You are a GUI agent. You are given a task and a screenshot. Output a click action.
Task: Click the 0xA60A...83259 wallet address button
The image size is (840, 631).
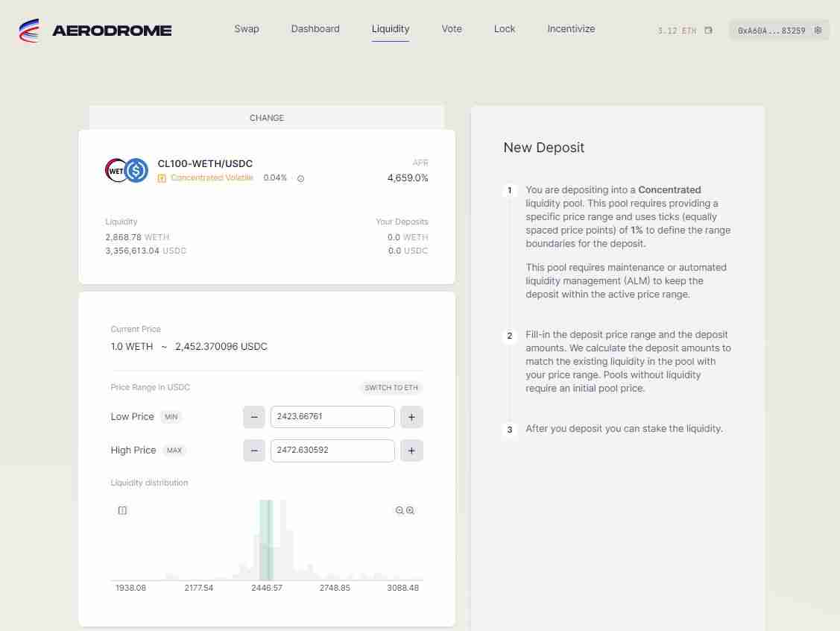(771, 31)
